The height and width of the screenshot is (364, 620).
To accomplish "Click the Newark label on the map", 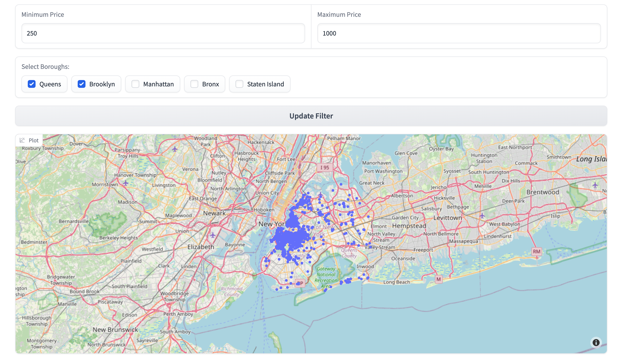I will (214, 213).
